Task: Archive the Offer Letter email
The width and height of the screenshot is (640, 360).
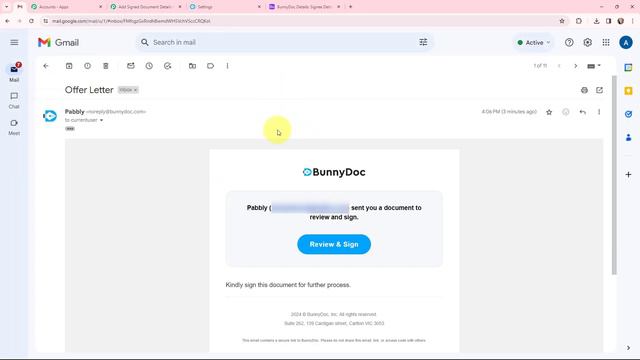Action: [x=69, y=66]
